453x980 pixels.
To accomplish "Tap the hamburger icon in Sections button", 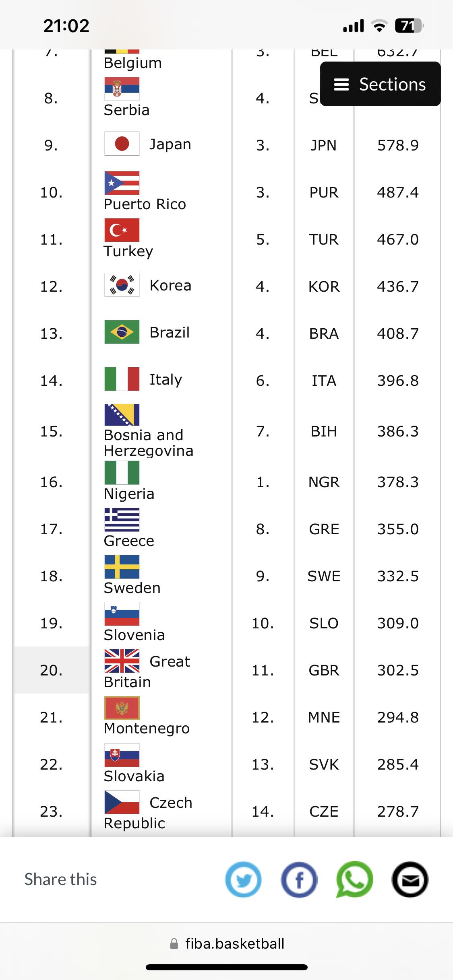I will coord(341,84).
